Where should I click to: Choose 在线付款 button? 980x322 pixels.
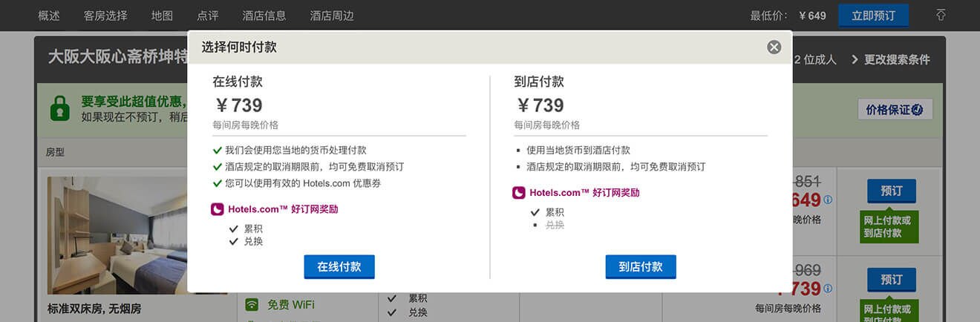339,267
